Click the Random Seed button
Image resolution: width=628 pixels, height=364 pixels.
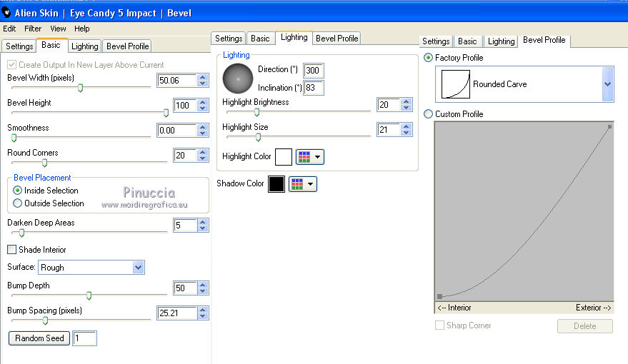39,338
